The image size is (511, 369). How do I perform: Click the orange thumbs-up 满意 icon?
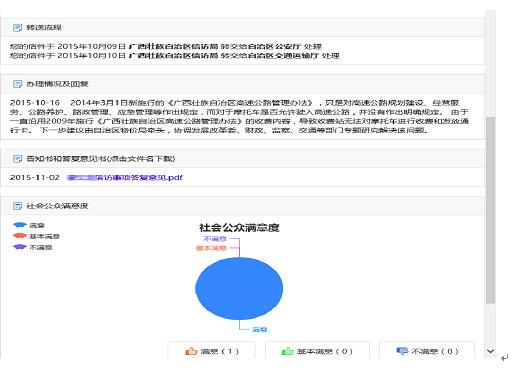coord(191,351)
